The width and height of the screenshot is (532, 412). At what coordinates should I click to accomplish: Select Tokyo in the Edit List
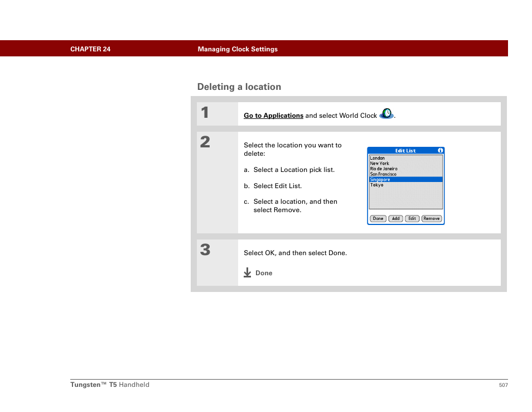[x=406, y=185]
